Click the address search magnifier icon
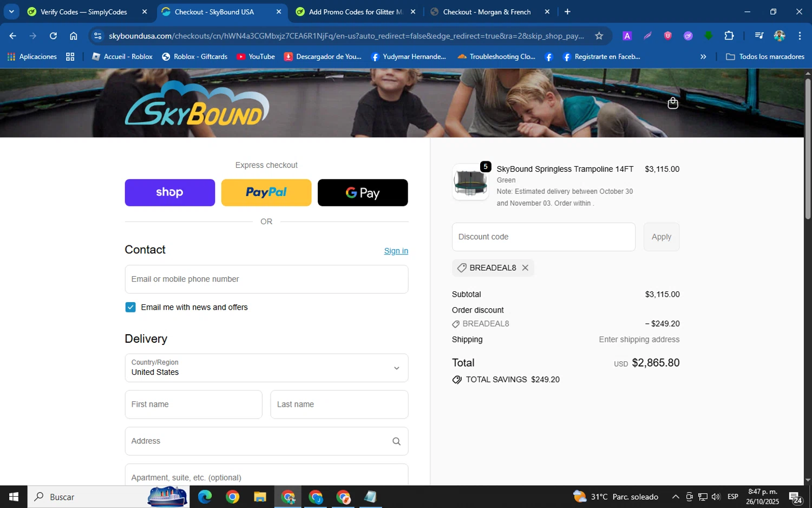812x508 pixels. [396, 441]
